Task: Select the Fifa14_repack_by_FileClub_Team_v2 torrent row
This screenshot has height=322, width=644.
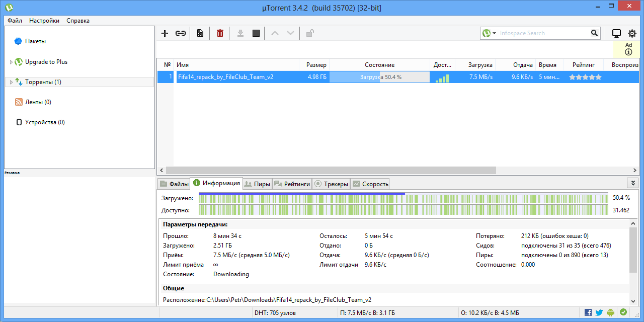Action: (x=226, y=77)
